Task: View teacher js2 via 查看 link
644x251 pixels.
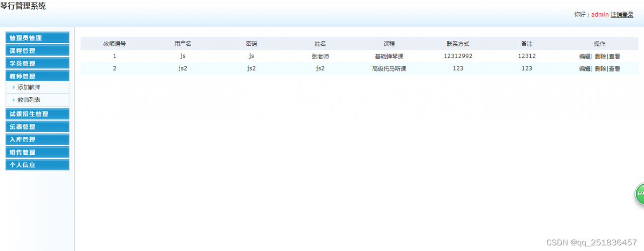Action: point(614,69)
